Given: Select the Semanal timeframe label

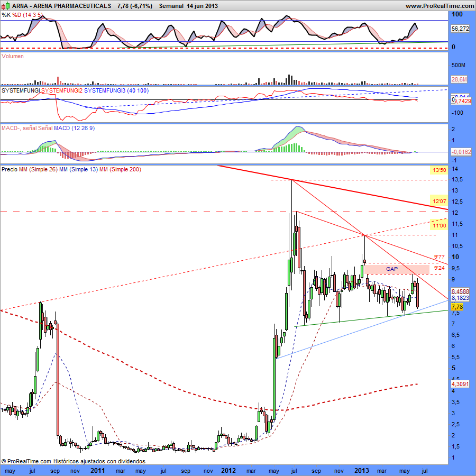Looking at the screenshot, I should point(171,6).
